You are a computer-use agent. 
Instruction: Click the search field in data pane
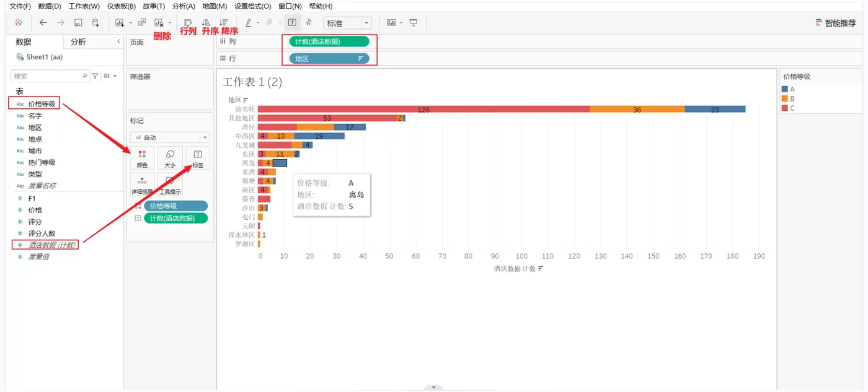click(46, 76)
